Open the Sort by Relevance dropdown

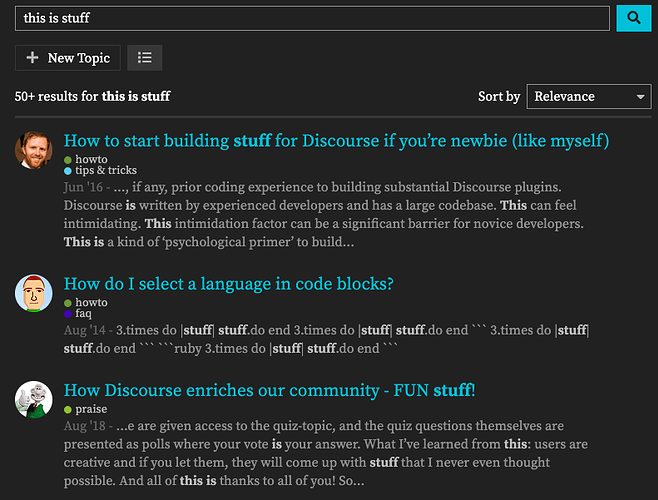coord(589,97)
